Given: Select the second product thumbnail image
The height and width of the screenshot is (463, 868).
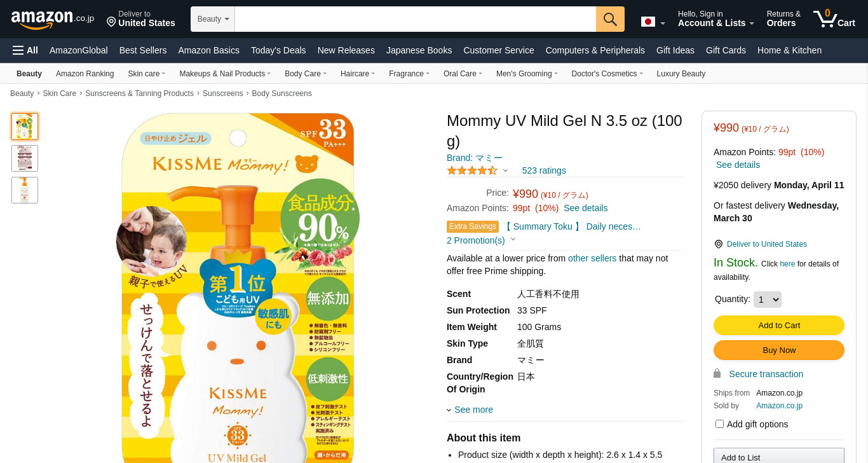Looking at the screenshot, I should click(25, 158).
